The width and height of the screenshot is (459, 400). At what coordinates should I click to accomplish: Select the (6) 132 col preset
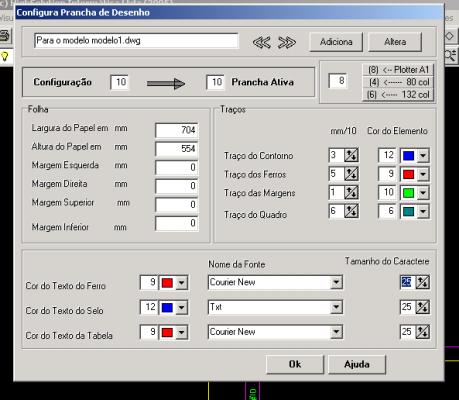tap(398, 95)
